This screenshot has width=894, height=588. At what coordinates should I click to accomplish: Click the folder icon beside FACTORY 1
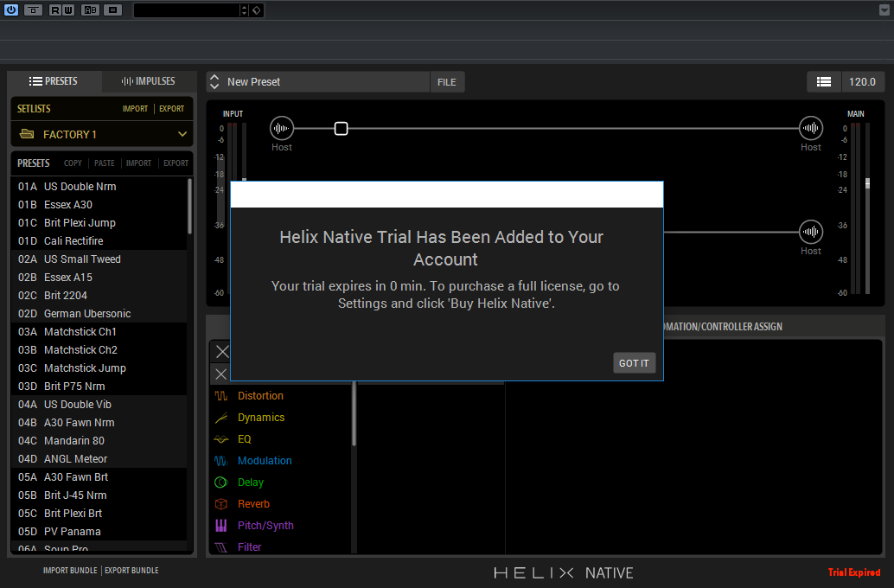click(27, 134)
